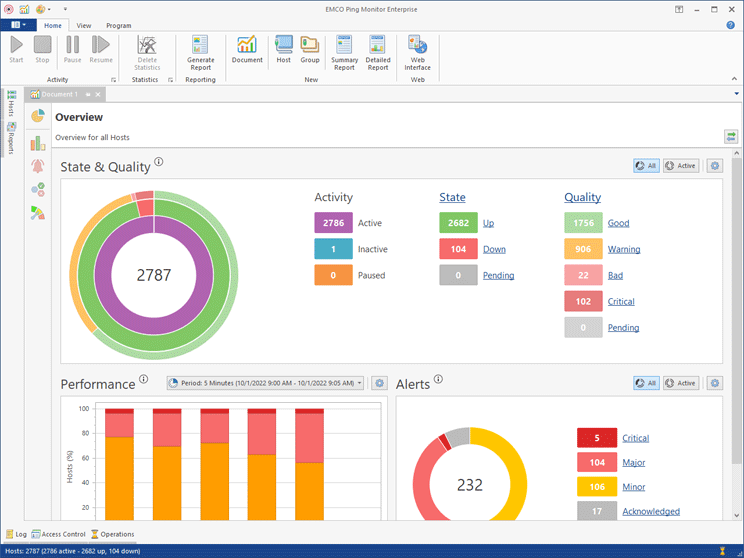
Task: Click the Critical quality link
Action: click(x=620, y=301)
